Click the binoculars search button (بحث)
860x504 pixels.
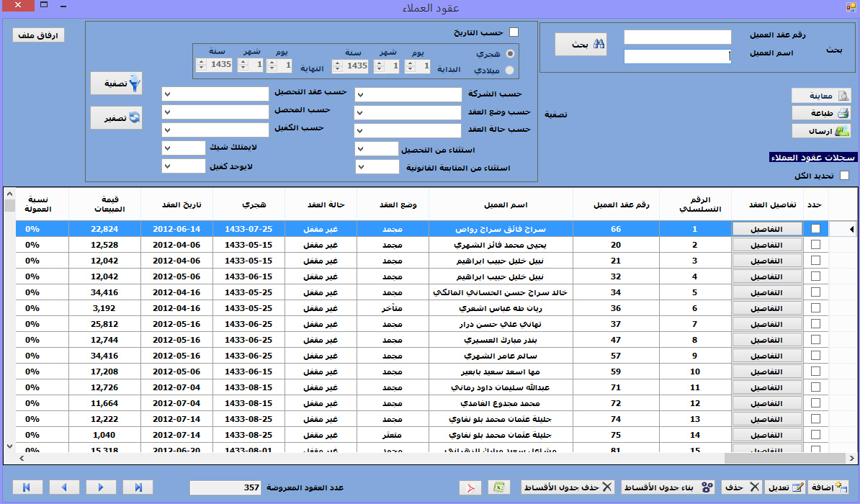click(581, 45)
